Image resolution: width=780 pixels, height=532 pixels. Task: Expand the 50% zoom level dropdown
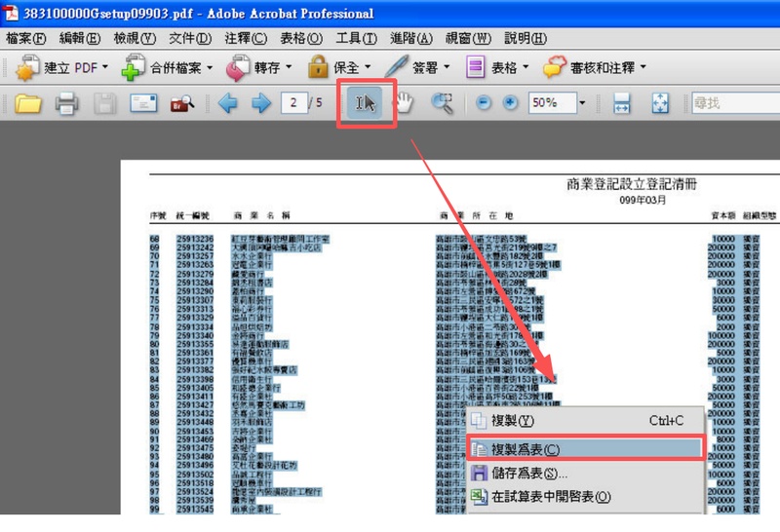point(582,103)
